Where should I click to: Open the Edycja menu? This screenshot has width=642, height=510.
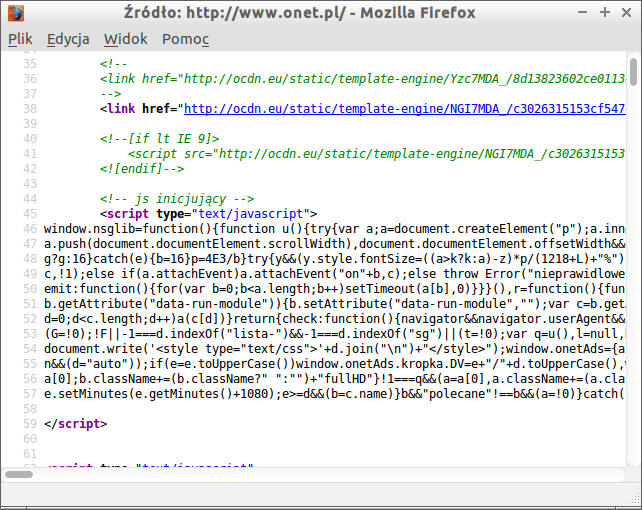(x=68, y=39)
